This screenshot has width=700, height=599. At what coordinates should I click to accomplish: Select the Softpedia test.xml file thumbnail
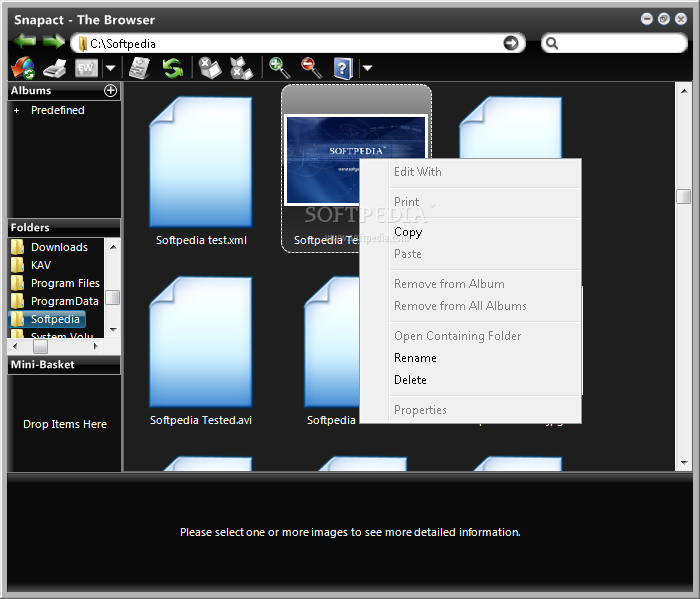[x=201, y=162]
